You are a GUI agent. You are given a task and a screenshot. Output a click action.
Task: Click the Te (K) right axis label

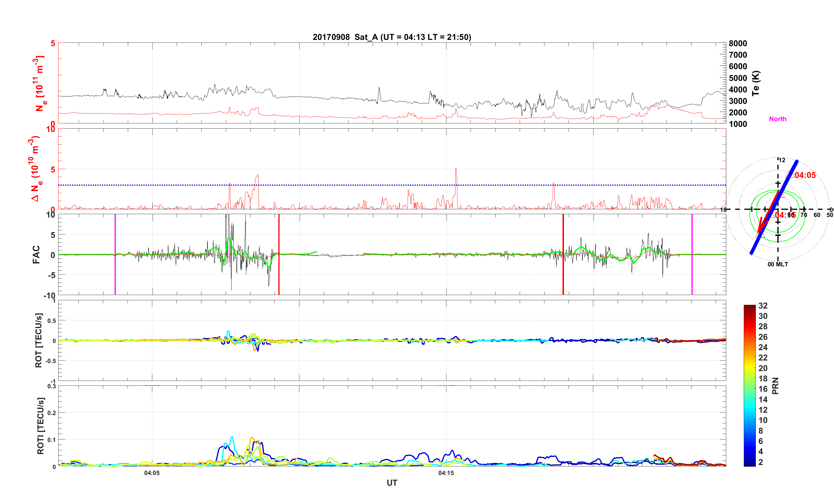pyautogui.click(x=756, y=83)
